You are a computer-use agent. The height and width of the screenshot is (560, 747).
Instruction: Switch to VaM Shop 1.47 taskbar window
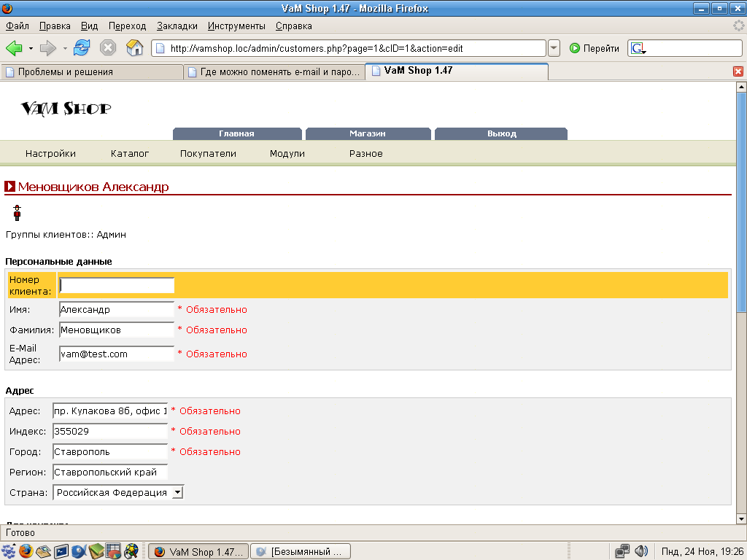click(198, 551)
